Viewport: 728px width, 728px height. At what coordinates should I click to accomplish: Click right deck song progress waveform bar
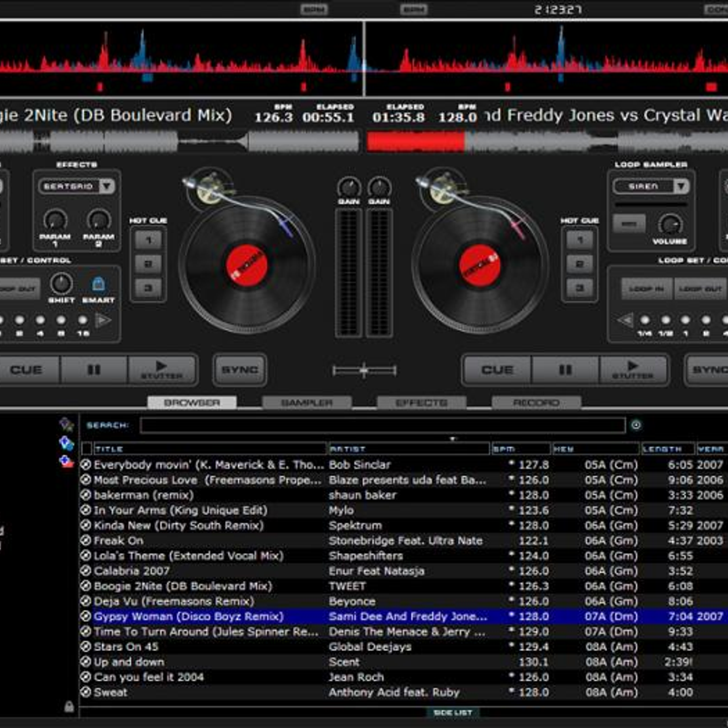[x=547, y=142]
